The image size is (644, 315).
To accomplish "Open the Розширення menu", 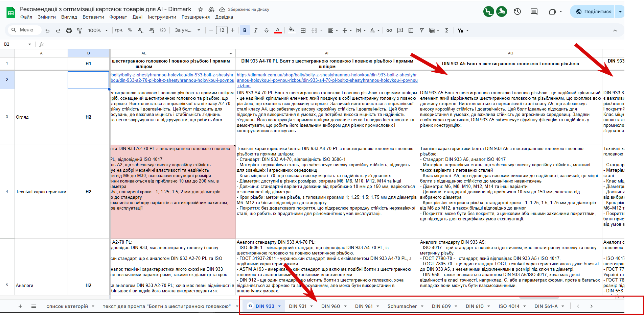I will 195,17.
